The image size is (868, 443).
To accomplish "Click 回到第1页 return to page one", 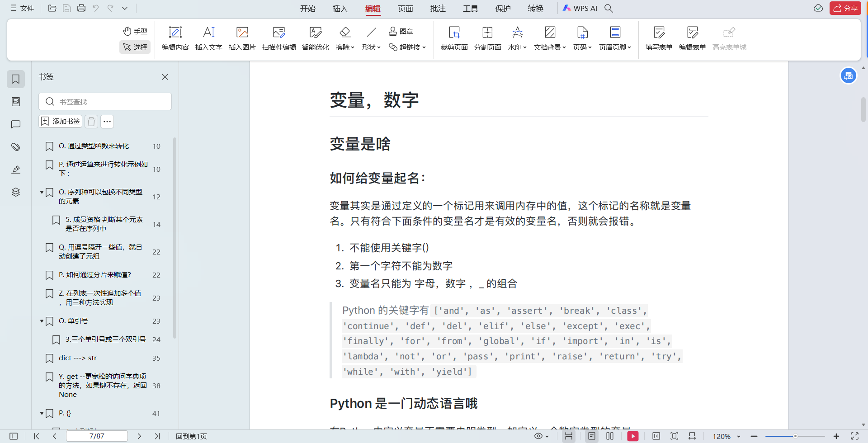I will pyautogui.click(x=191, y=436).
